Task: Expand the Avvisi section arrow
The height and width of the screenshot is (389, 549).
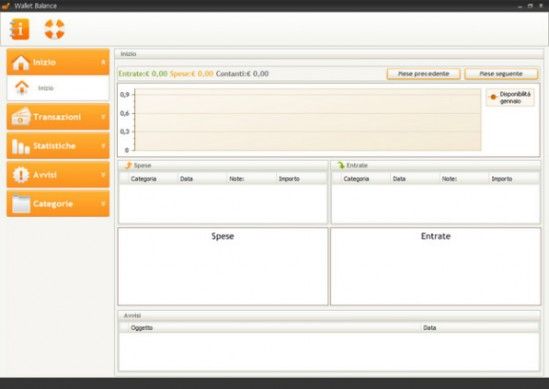Action: (x=103, y=175)
